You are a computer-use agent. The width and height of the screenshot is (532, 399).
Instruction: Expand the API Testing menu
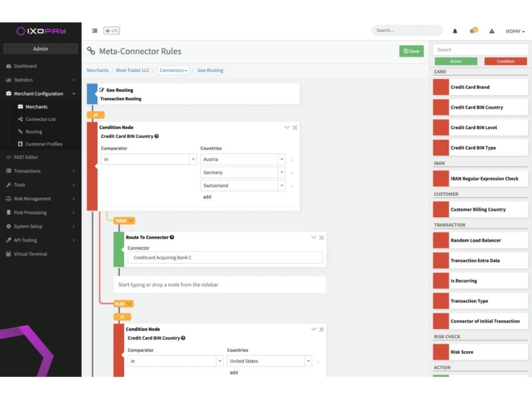41,240
